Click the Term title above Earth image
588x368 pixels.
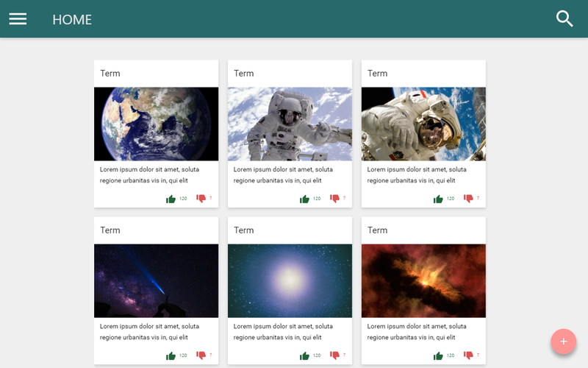110,74
